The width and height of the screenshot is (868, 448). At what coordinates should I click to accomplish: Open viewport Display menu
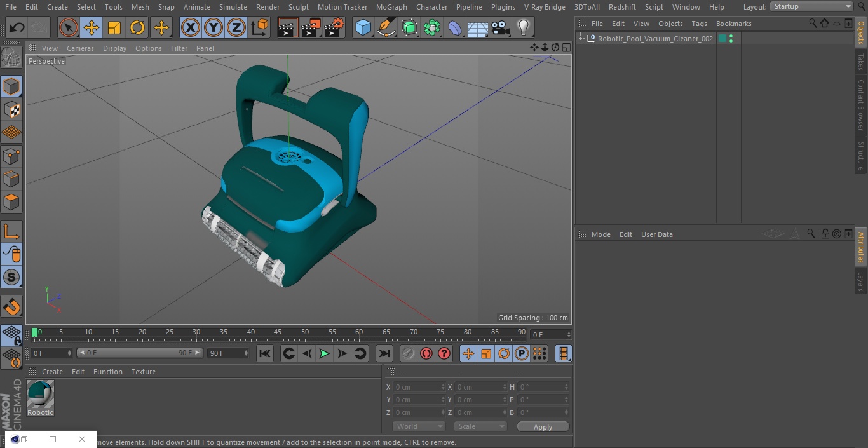114,48
